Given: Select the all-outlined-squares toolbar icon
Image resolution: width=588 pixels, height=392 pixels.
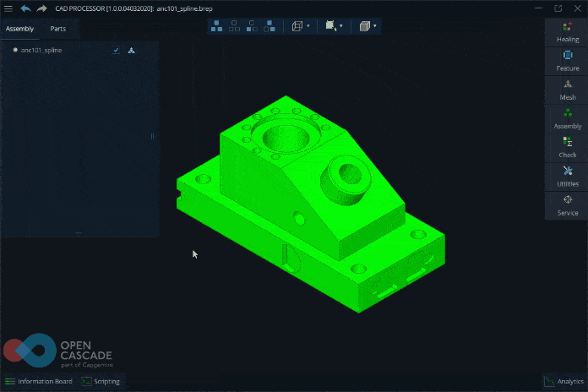Looking at the screenshot, I should tap(234, 26).
